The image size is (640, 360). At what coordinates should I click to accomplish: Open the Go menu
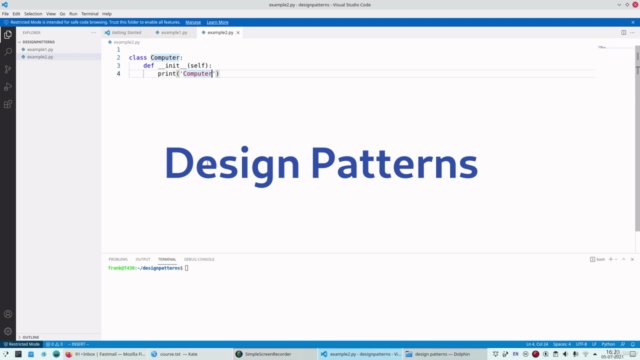coord(62,13)
